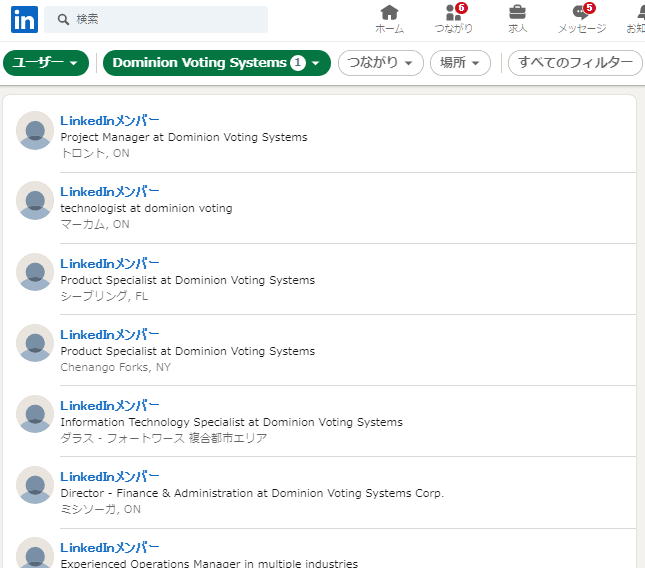Open the Jobs (求人) briefcase icon
645x568 pixels.
[517, 19]
